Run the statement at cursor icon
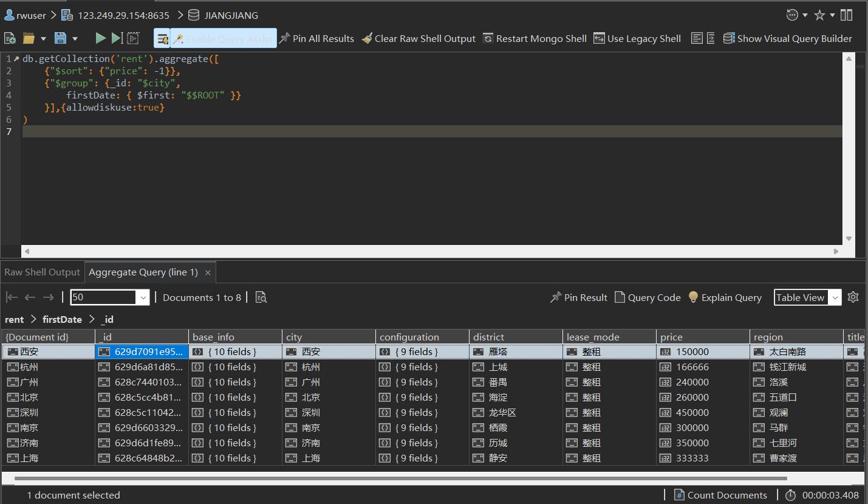The image size is (868, 504). pyautogui.click(x=117, y=38)
